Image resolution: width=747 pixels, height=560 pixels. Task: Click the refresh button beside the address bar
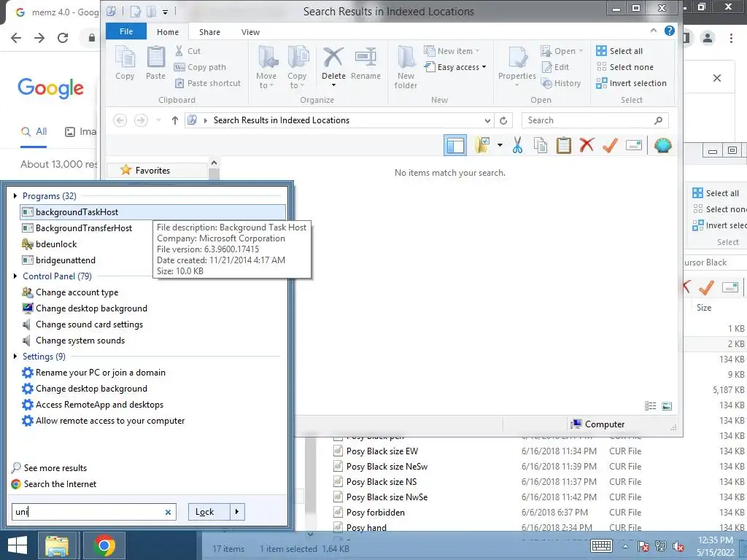(503, 120)
